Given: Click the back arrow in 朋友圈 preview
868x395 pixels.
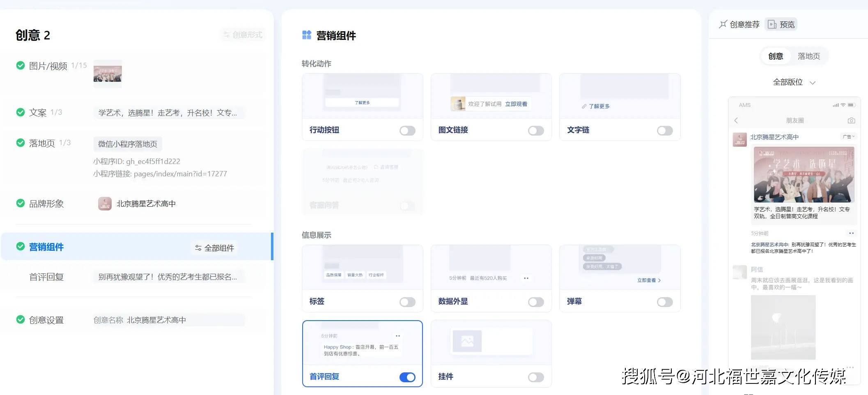Looking at the screenshot, I should pos(736,120).
